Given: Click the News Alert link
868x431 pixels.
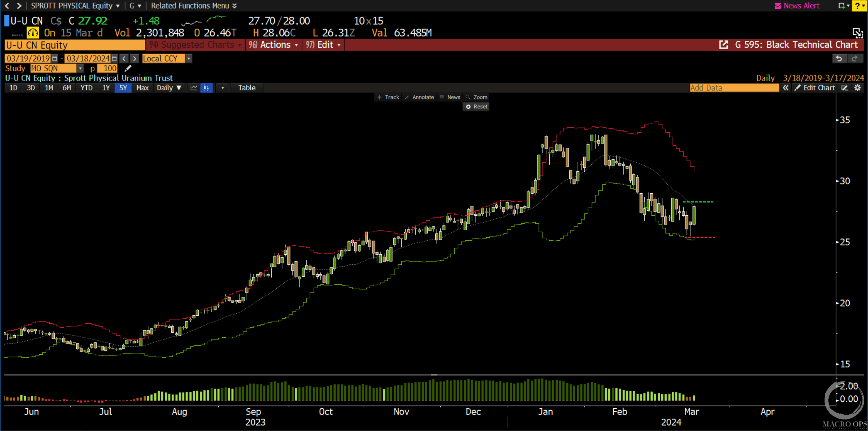Looking at the screenshot, I should pos(801,6).
